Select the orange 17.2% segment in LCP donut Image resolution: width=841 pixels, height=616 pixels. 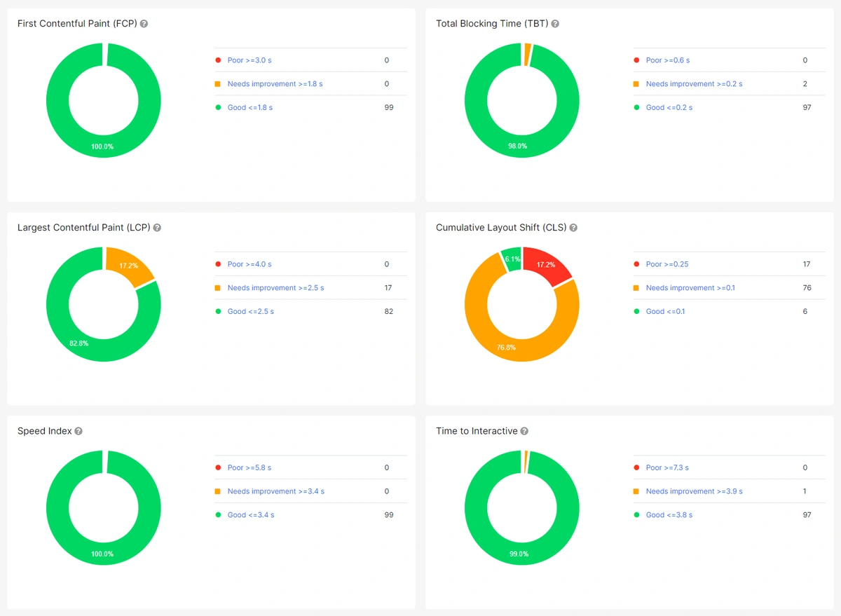click(130, 265)
